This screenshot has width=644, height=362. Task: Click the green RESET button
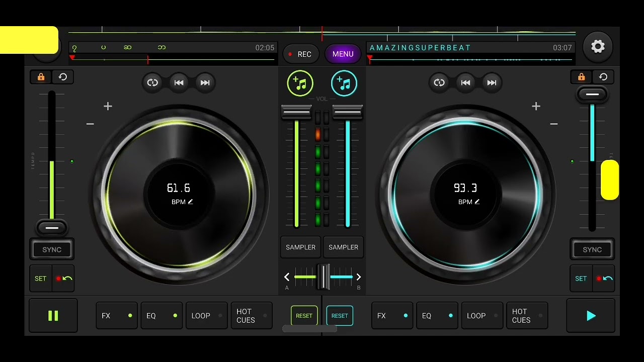point(304,316)
